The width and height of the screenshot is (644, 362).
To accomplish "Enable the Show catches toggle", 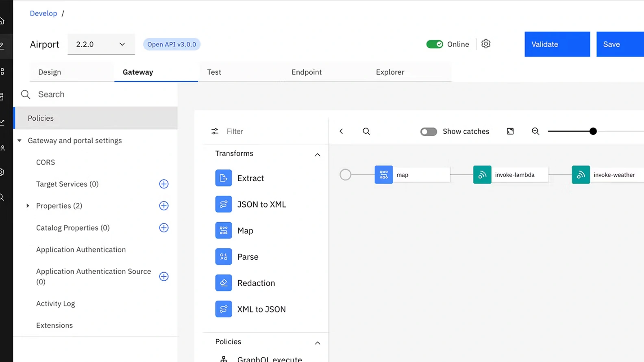I will 429,132.
